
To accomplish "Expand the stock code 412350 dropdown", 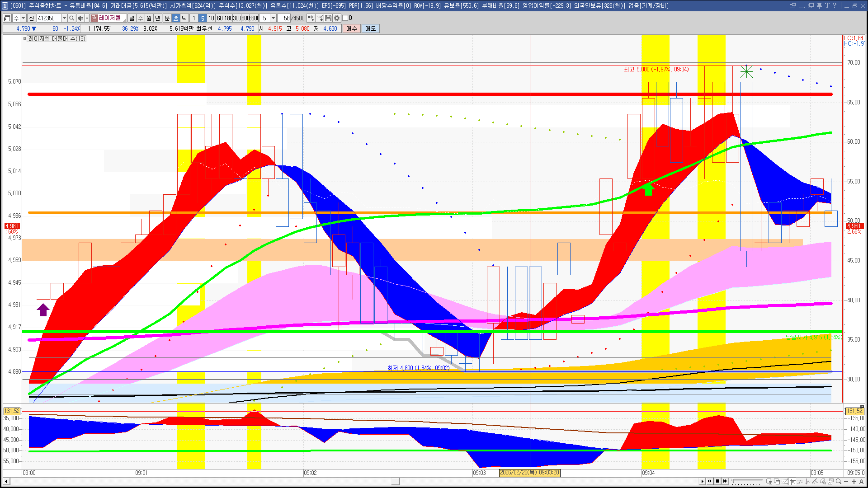I will pyautogui.click(x=64, y=18).
